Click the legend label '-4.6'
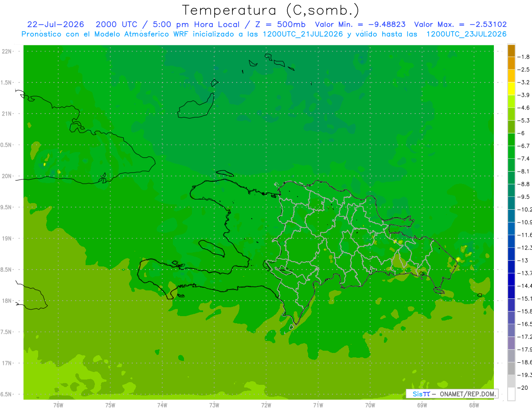532x411 pixels. coord(524,108)
